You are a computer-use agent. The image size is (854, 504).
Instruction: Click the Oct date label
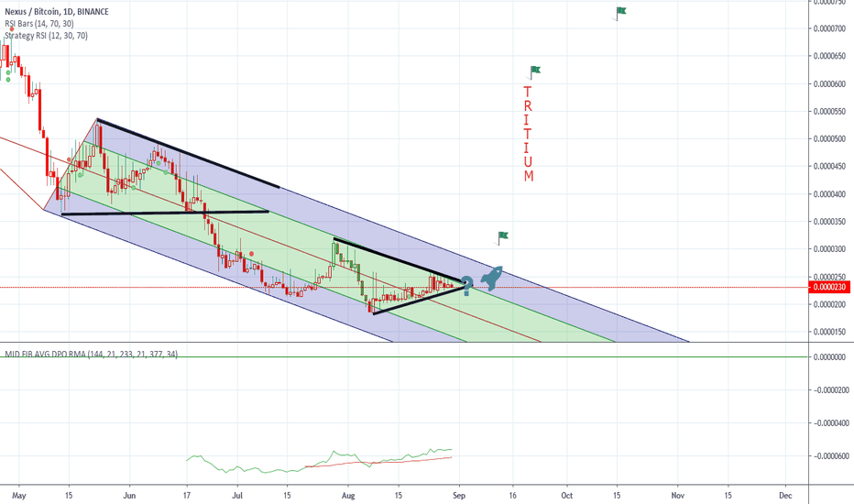567,495
